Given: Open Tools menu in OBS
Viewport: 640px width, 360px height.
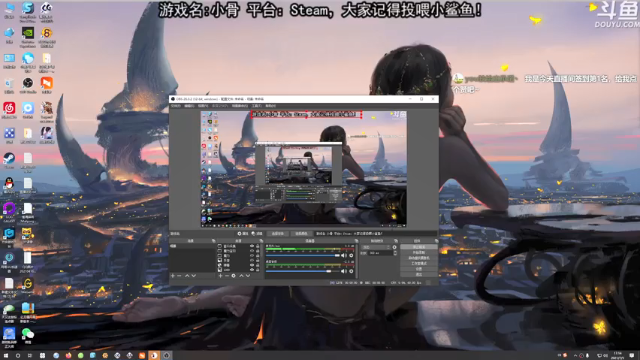Looking at the screenshot, I should (257, 106).
